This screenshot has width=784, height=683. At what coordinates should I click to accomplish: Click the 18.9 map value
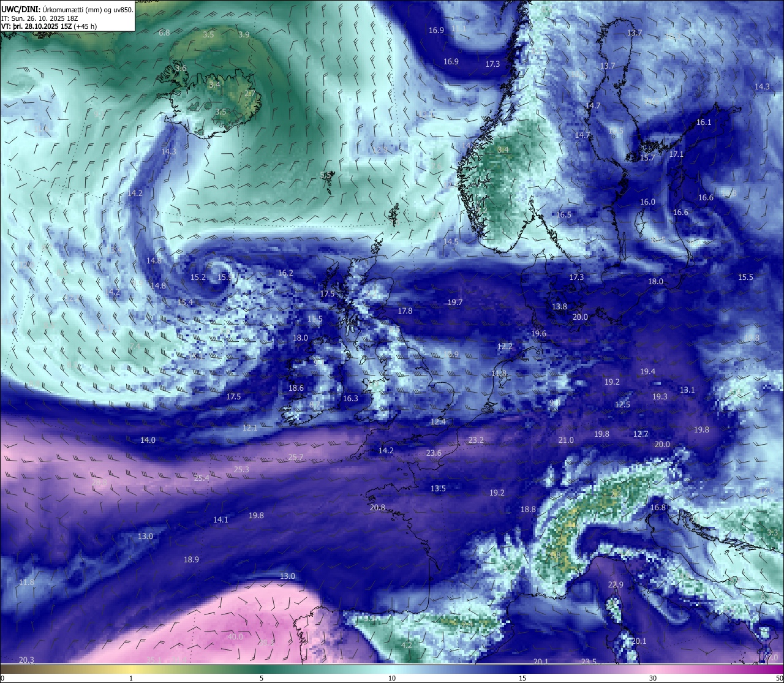[191, 560]
